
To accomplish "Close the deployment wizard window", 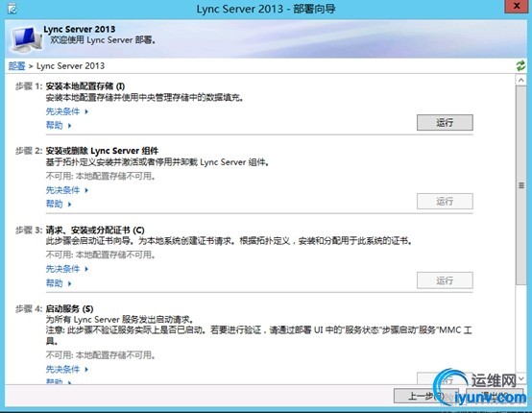I will click(x=517, y=6).
